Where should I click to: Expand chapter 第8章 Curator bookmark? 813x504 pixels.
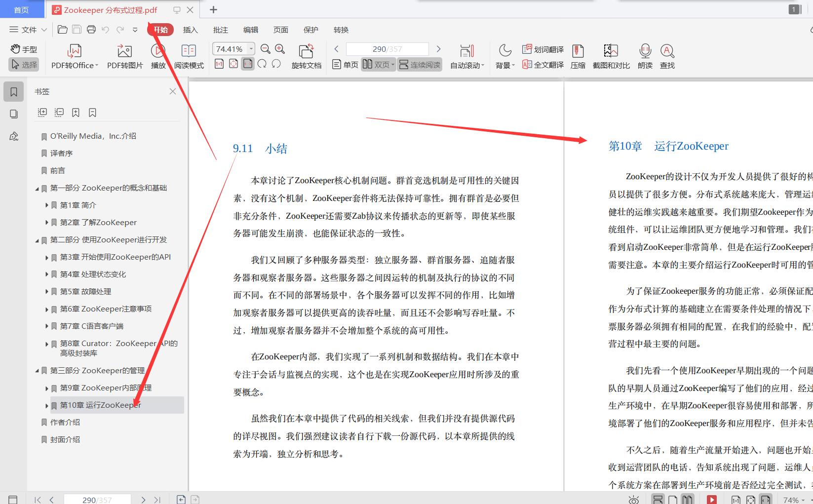46,343
